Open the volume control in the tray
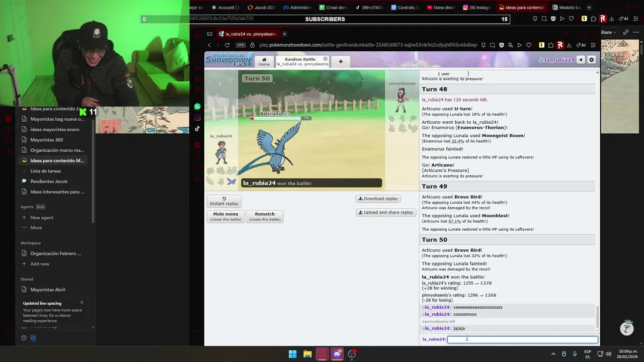Image resolution: width=644 pixels, height=362 pixels. click(608, 354)
